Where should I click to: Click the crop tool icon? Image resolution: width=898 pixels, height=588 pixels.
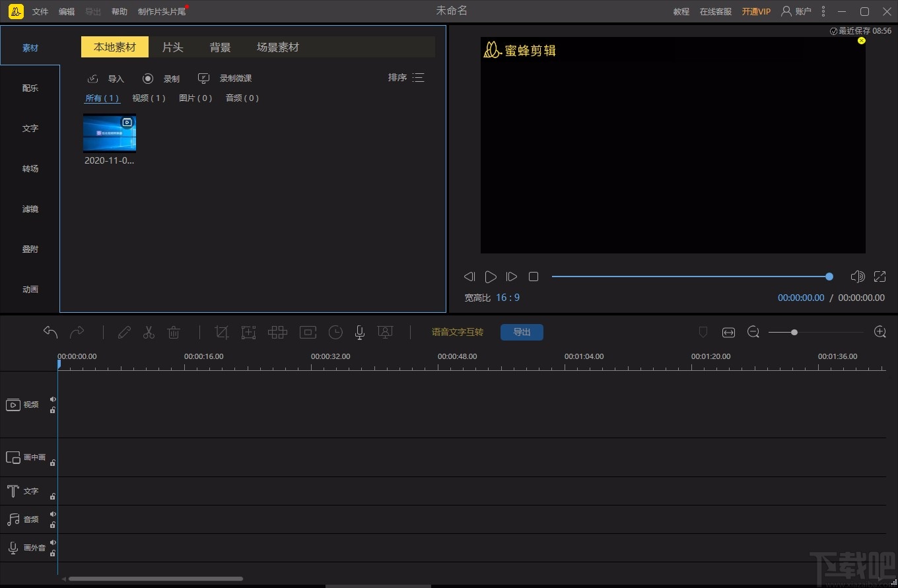pyautogui.click(x=222, y=332)
